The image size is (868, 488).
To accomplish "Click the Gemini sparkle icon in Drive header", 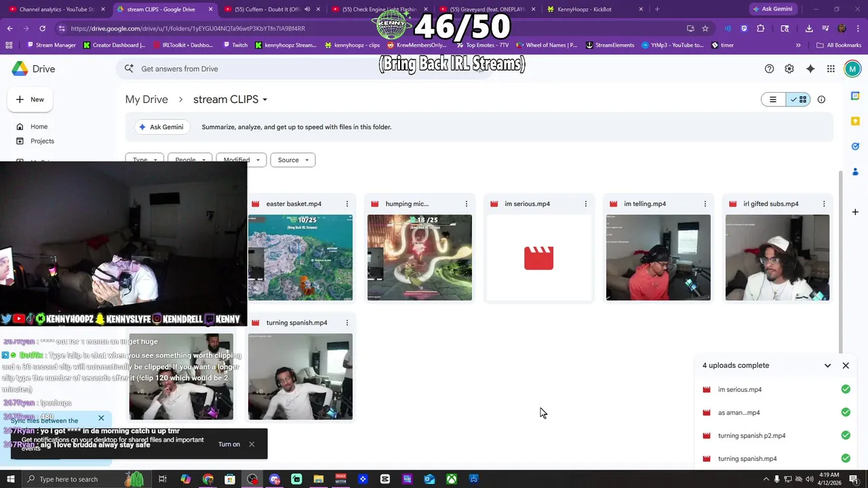I will [810, 68].
